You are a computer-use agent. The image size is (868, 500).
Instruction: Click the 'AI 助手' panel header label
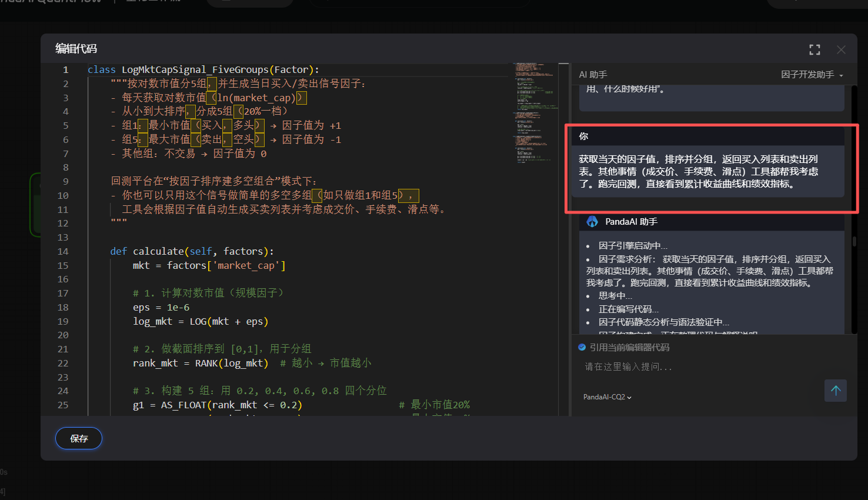point(593,75)
